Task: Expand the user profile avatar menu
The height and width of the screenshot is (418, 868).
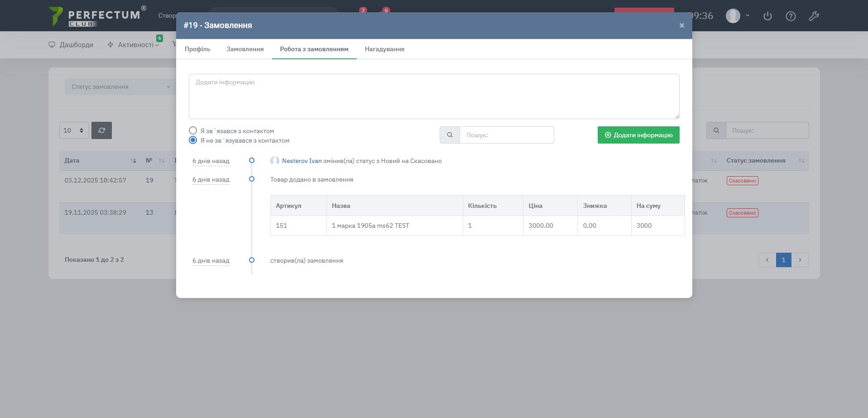Action: (x=737, y=16)
